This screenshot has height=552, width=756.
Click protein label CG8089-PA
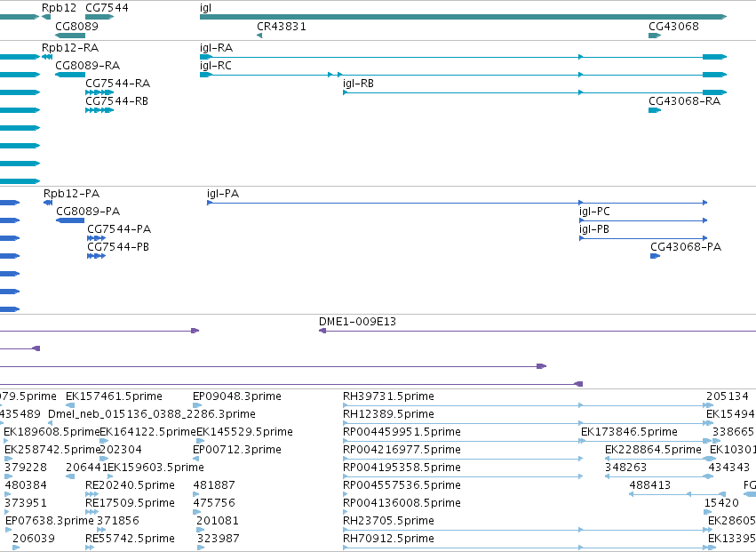[88, 211]
